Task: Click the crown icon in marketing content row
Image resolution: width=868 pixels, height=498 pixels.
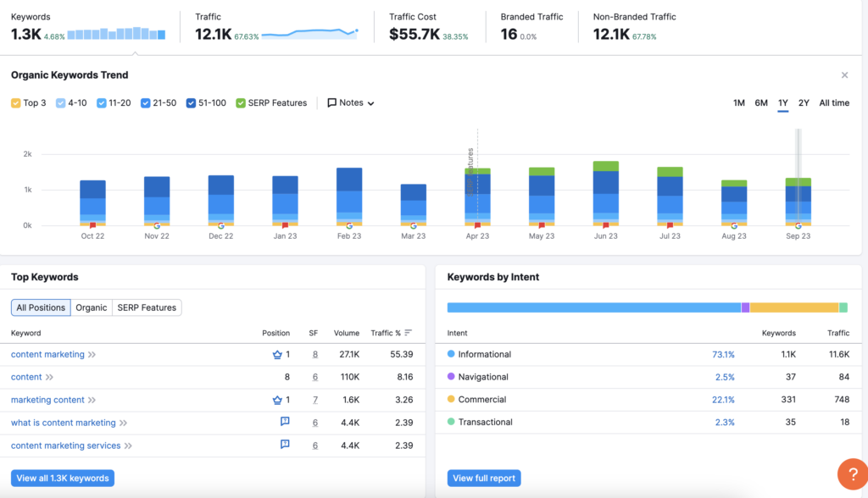Action: tap(277, 400)
